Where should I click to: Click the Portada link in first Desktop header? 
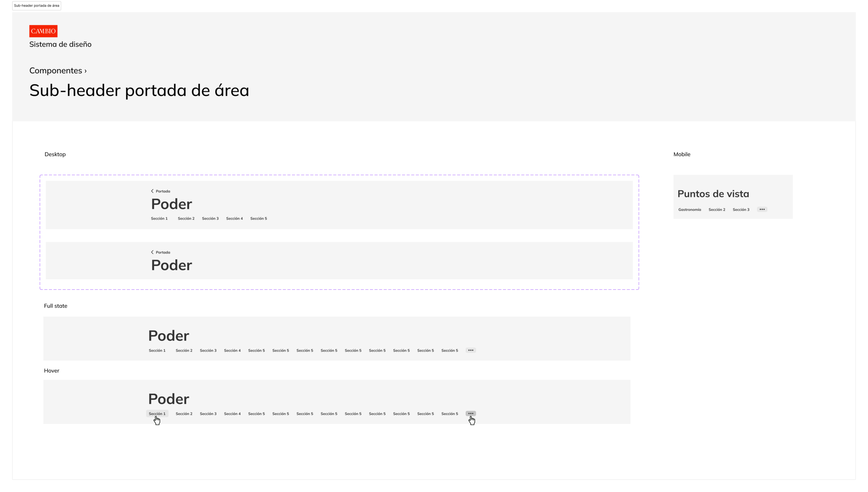163,191
